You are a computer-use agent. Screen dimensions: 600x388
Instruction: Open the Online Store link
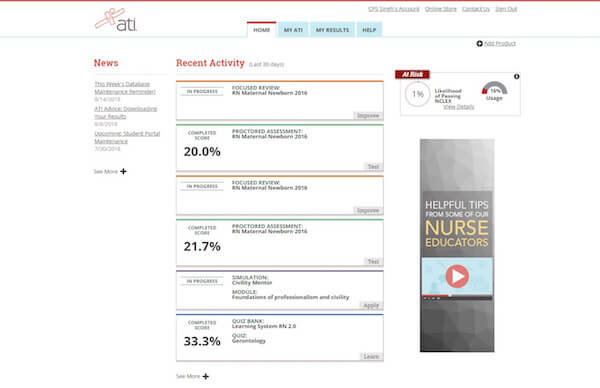(x=440, y=9)
